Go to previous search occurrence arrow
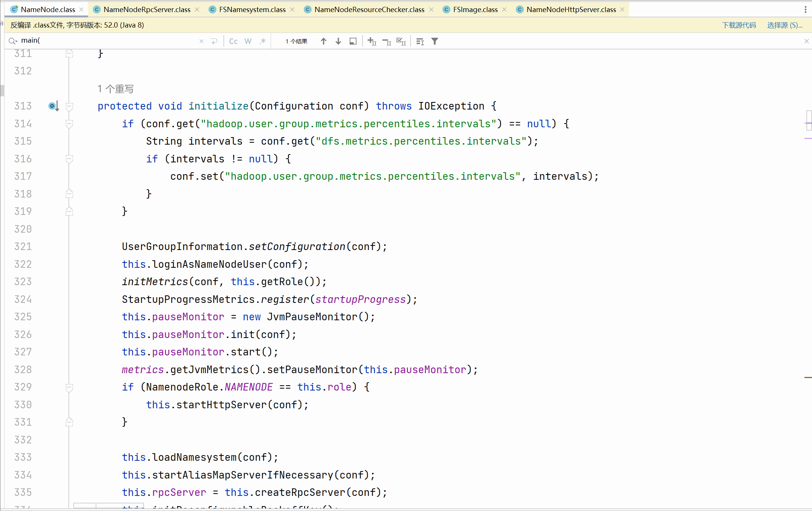Image resolution: width=812 pixels, height=511 pixels. [324, 41]
